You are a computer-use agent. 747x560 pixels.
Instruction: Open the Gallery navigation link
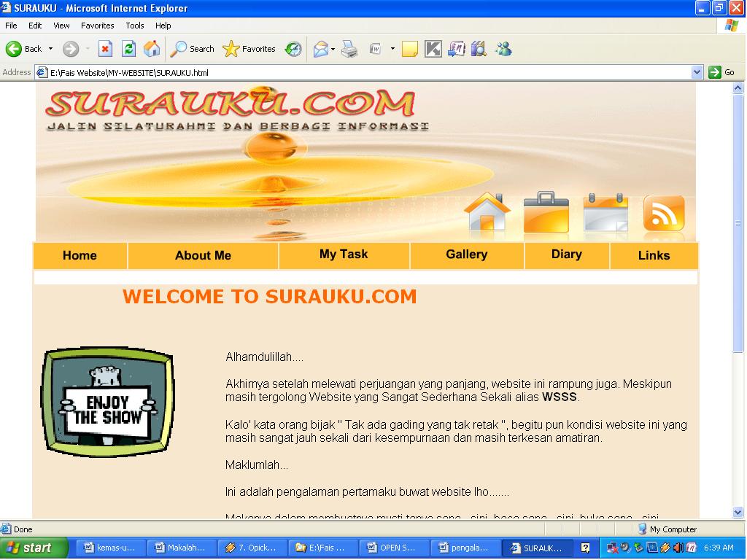(x=466, y=254)
